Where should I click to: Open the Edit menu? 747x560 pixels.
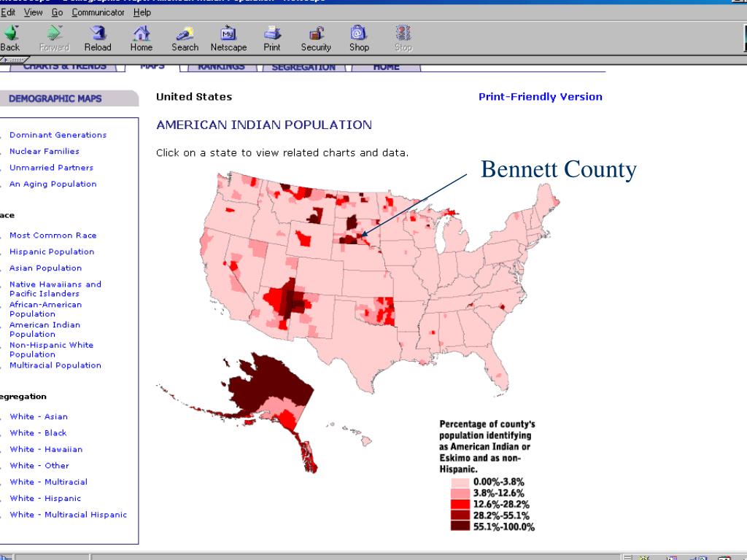(x=7, y=12)
